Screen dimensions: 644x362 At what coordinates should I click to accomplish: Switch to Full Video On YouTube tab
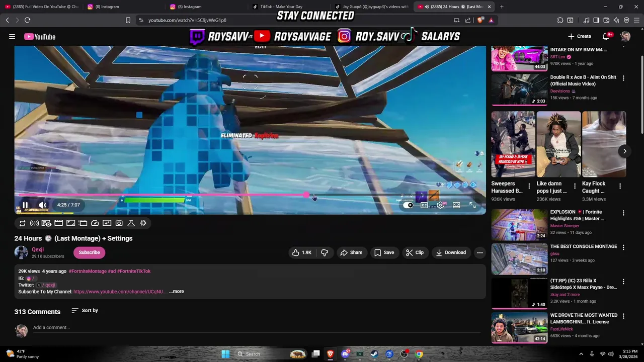point(42,7)
